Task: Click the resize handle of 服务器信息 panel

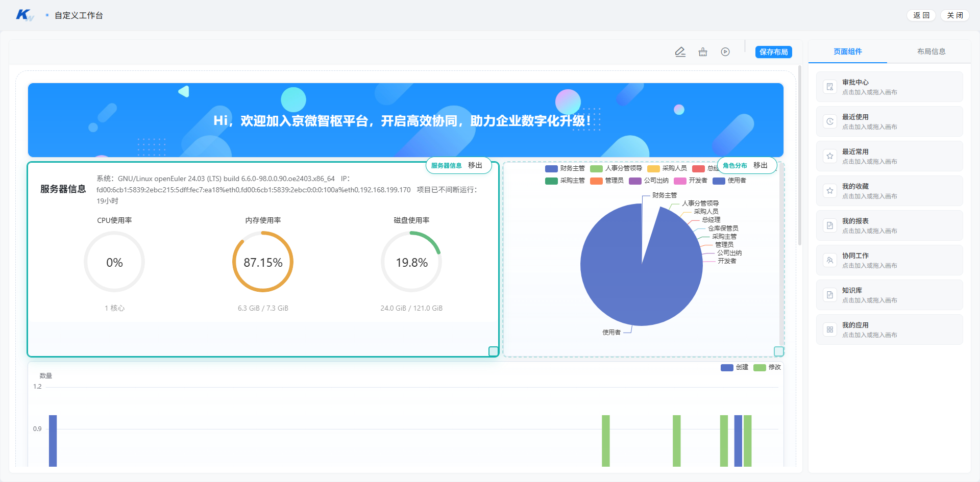Action: pos(494,351)
